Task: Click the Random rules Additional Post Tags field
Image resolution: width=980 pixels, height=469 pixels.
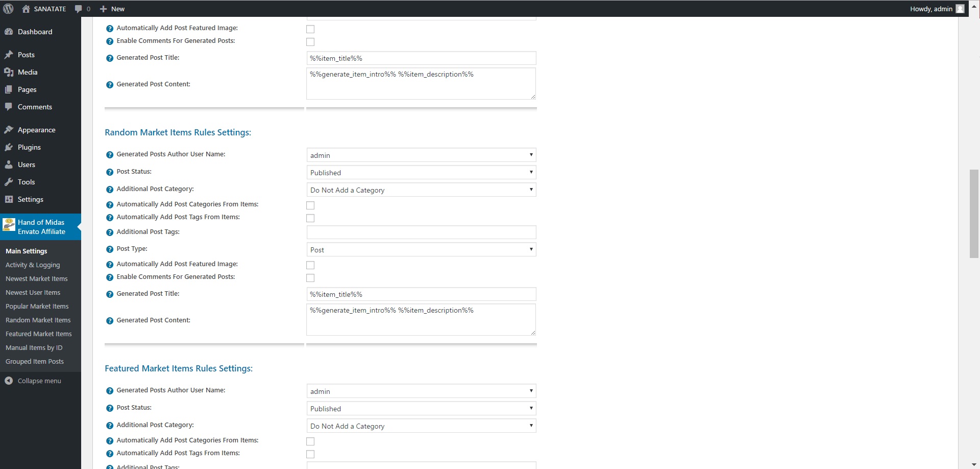Action: click(421, 232)
